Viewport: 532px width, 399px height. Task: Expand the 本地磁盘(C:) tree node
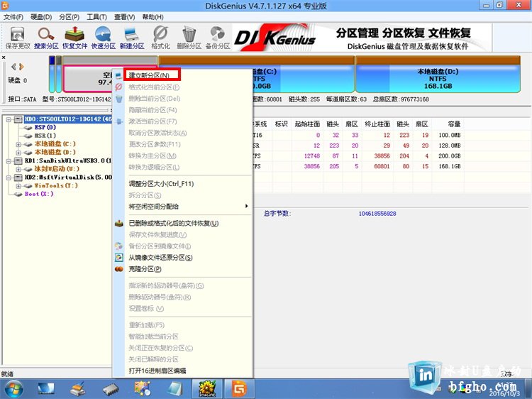pos(18,144)
